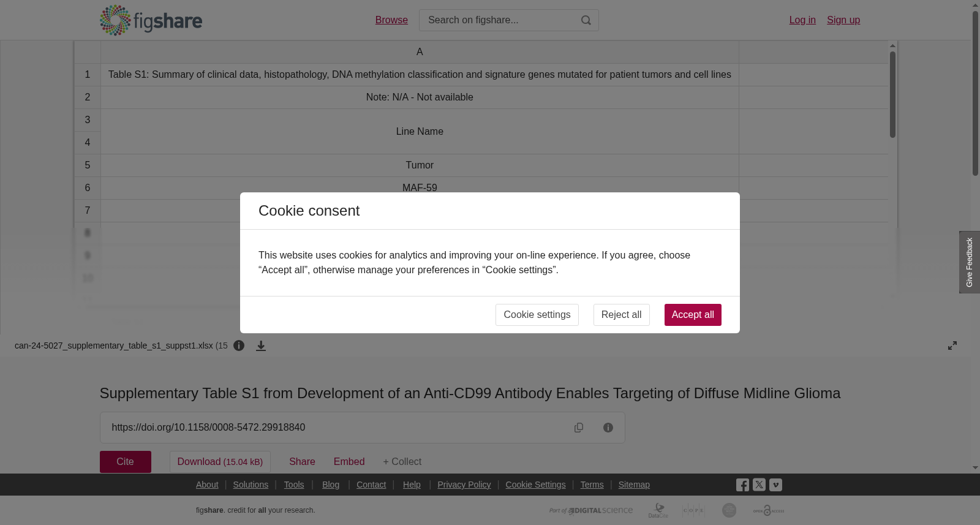The image size is (980, 525).
Task: Click the 'Table S1: Summary' cell
Action: click(420, 75)
